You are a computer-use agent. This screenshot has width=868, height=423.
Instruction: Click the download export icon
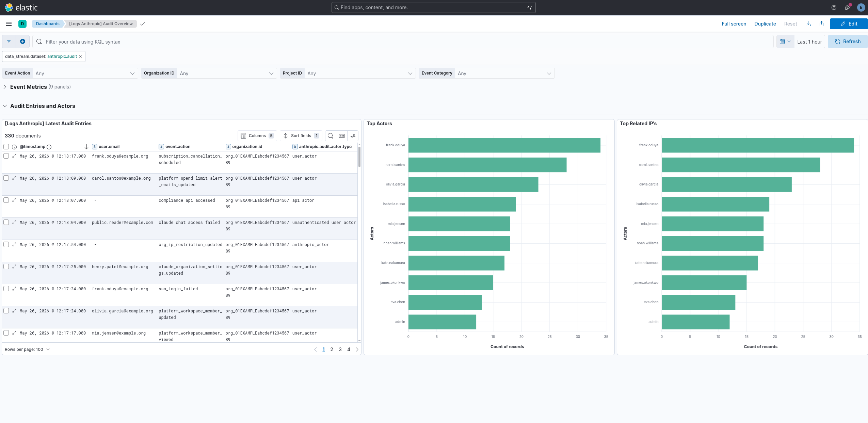pyautogui.click(x=808, y=24)
